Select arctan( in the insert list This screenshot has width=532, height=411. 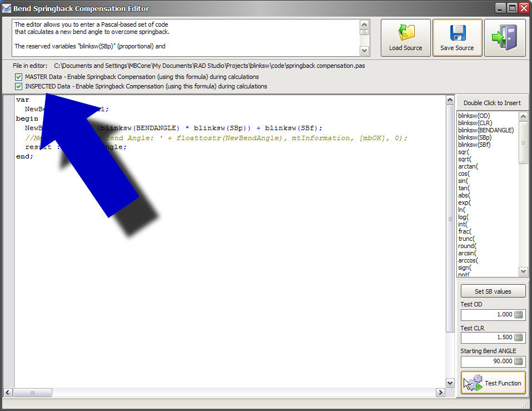[x=468, y=166]
